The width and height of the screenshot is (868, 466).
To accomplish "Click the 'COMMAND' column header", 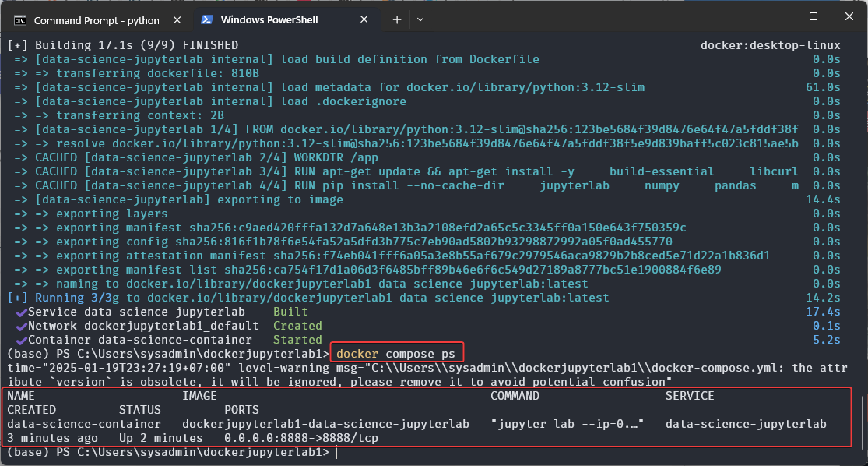I will point(515,396).
